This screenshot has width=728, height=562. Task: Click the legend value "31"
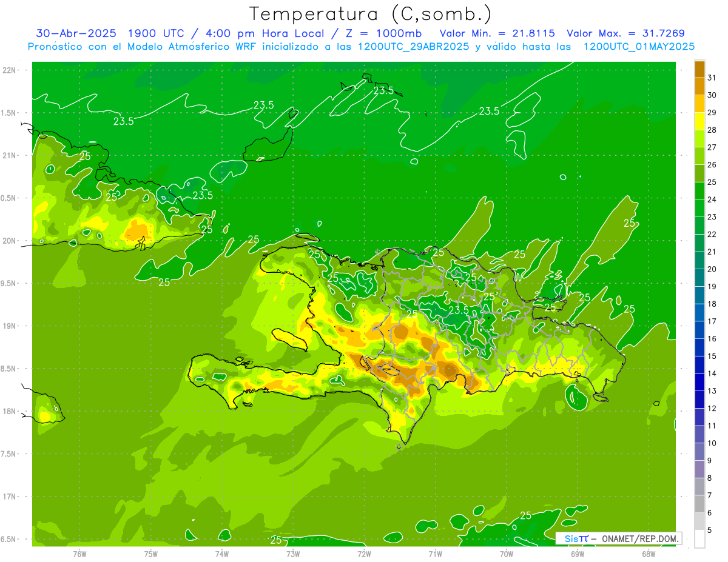tap(712, 78)
